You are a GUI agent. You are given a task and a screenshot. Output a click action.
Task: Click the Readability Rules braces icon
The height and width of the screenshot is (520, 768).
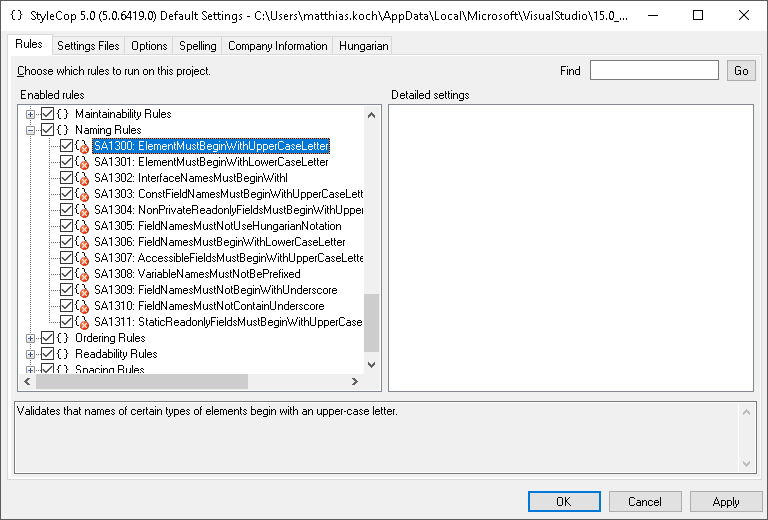pos(63,354)
